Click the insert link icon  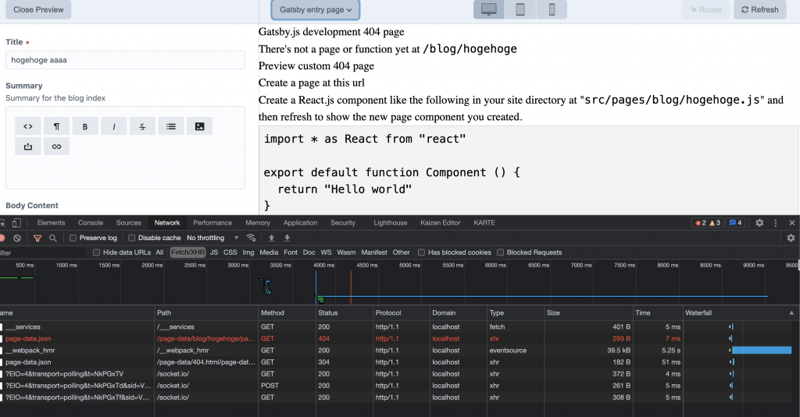56,147
